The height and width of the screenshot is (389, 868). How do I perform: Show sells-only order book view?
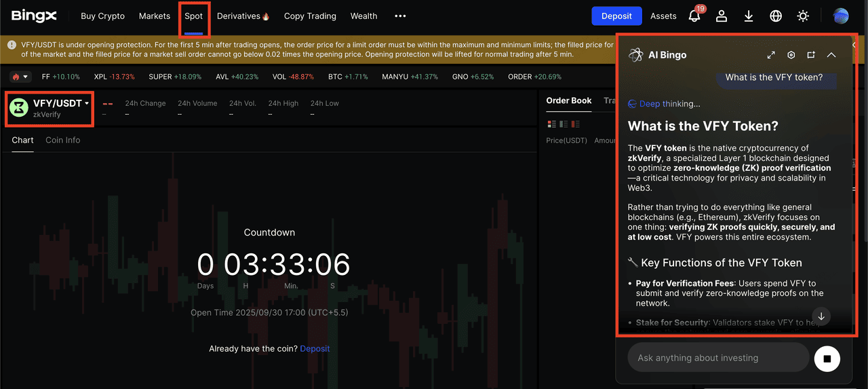pyautogui.click(x=576, y=124)
